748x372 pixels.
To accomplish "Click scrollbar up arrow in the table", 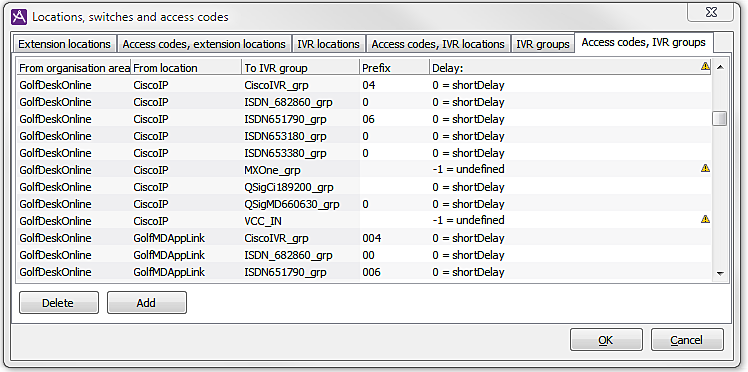I will (720, 67).
